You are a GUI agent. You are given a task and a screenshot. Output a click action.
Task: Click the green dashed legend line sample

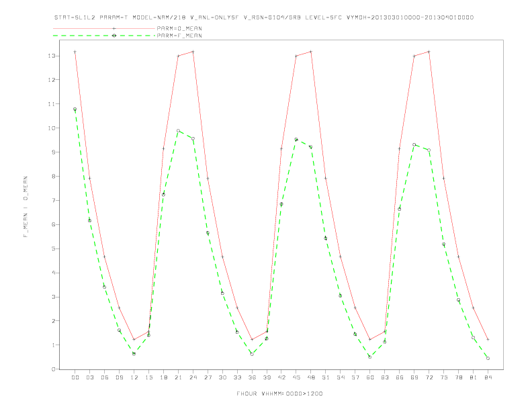pos(104,36)
